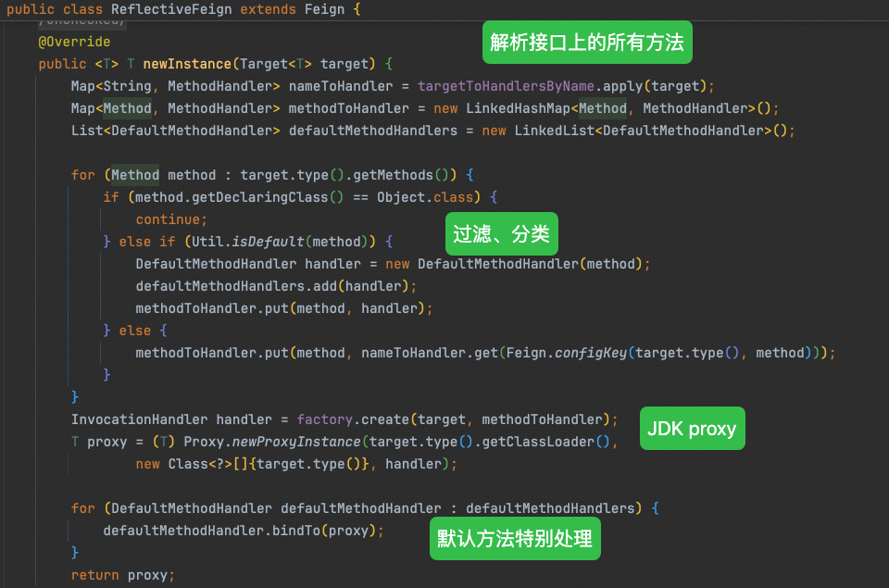Click the newInstance method name

(x=186, y=64)
